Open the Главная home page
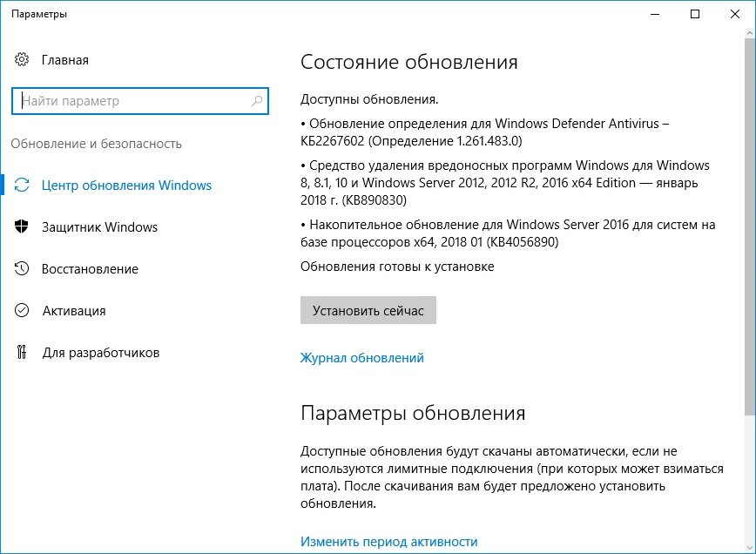This screenshot has width=756, height=554. 65,60
